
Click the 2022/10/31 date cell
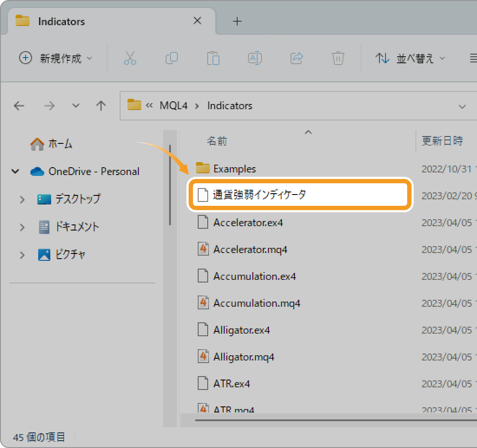tap(449, 169)
